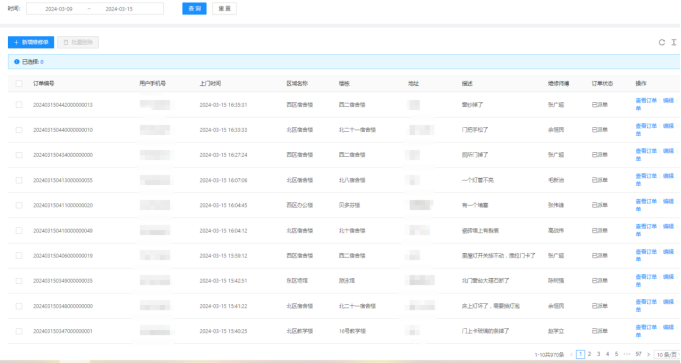This screenshot has width=681, height=363.
Task: Check the row for order 20240315041000000049
Action: click(19, 231)
